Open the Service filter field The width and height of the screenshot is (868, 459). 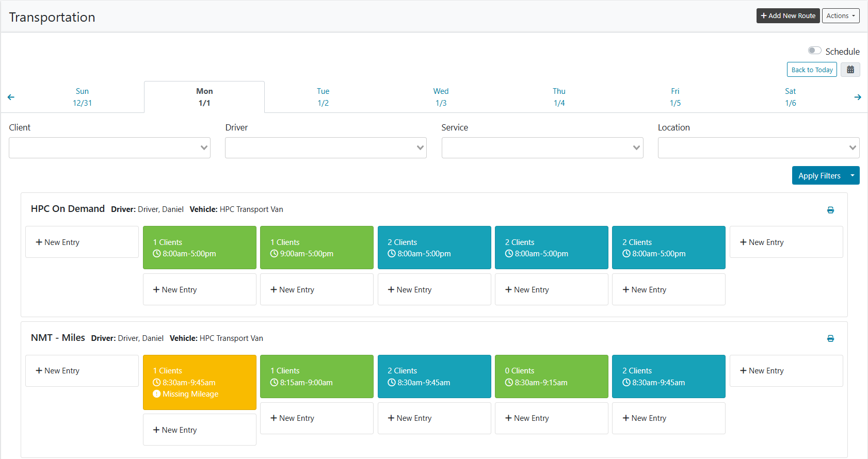[542, 147]
